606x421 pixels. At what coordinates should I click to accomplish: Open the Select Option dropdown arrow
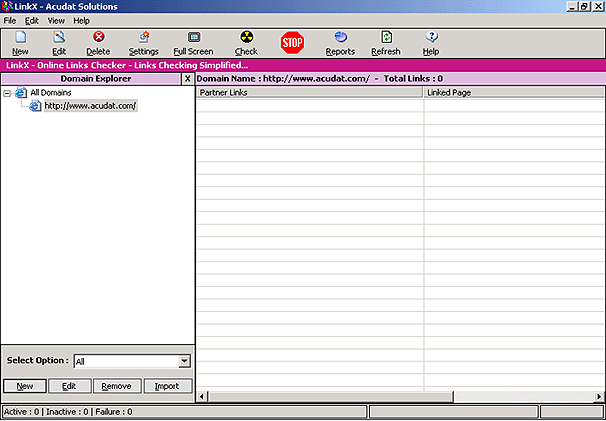coord(184,361)
